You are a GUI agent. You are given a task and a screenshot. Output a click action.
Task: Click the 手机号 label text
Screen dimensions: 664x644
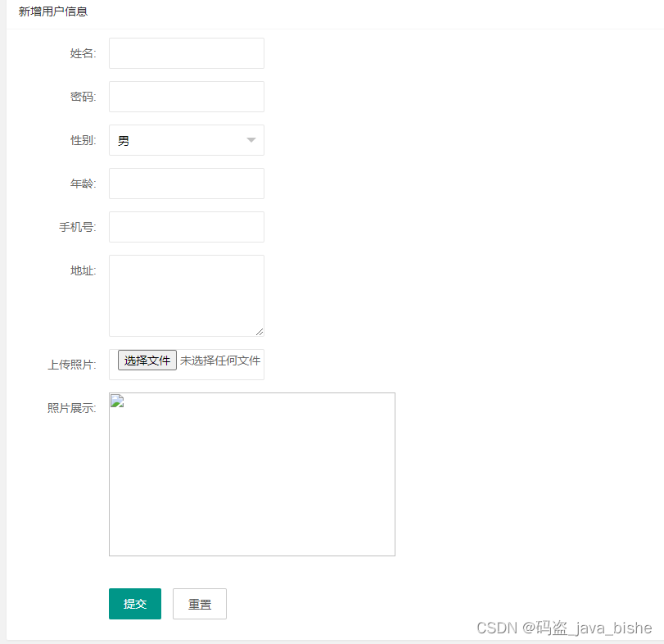pos(78,227)
